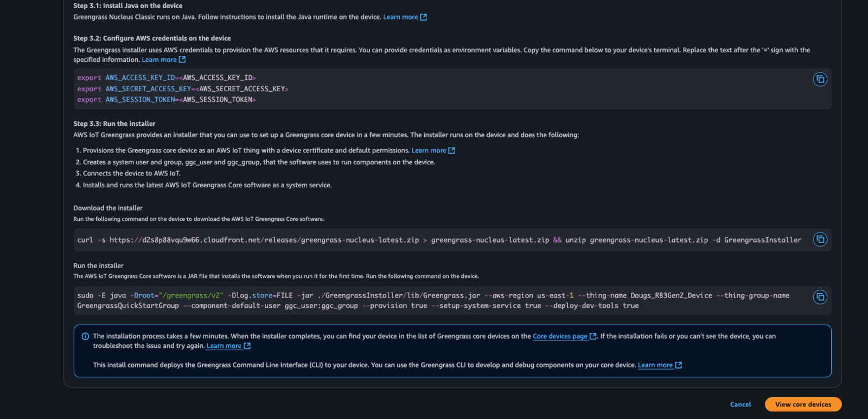Click external link icon beside credentials Learn more
Viewport: 868px width, 419px height.
(x=182, y=60)
